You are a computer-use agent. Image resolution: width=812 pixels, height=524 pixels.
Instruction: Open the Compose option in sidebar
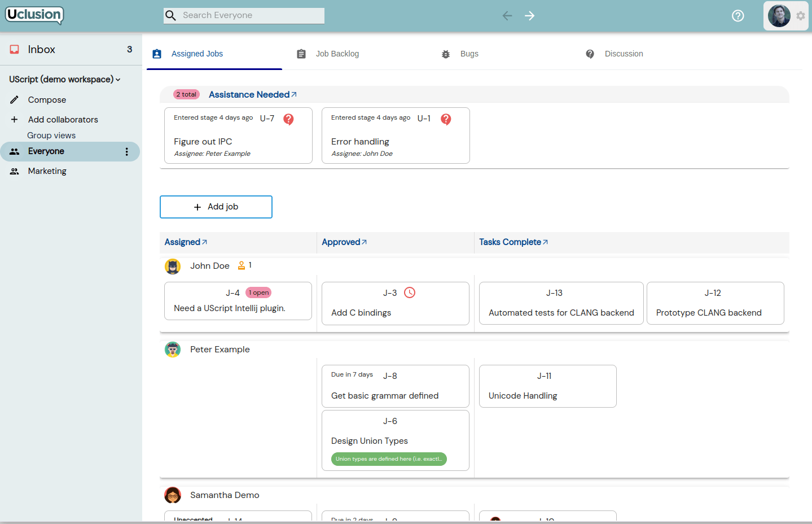point(47,100)
